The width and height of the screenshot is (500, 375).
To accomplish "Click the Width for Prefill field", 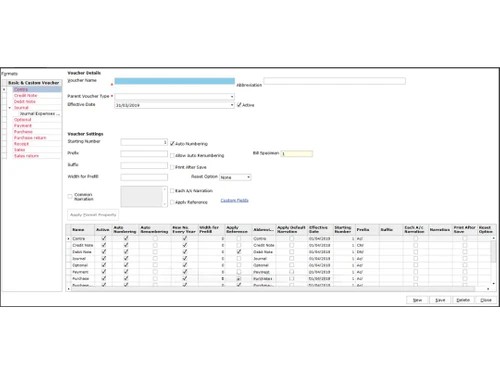I will [144, 177].
